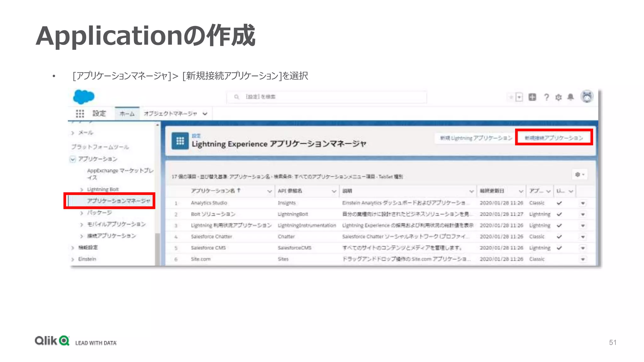644x362 pixels.
Task: Open アプリケーション名 column dropdown chevron
Action: click(269, 191)
